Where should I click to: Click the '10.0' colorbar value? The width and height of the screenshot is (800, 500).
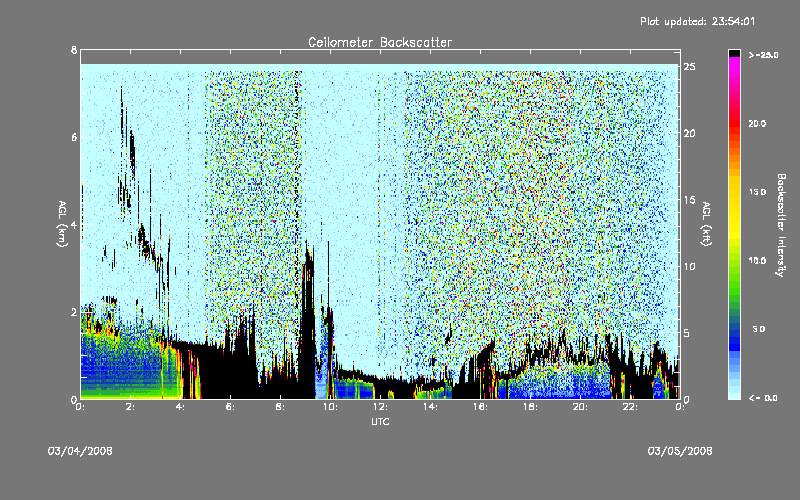(x=757, y=260)
